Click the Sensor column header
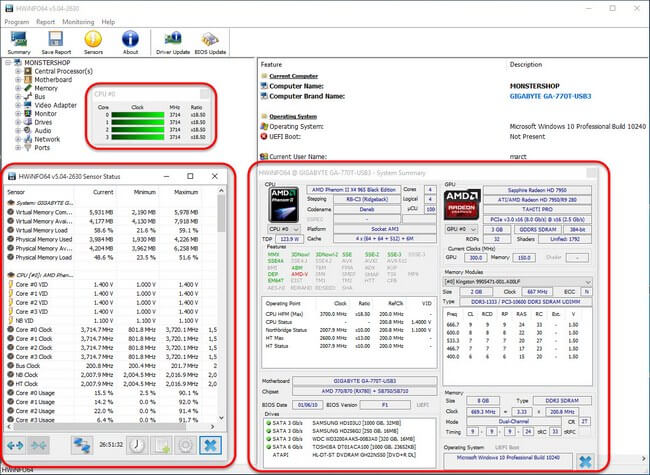650x475 pixels. (x=16, y=192)
